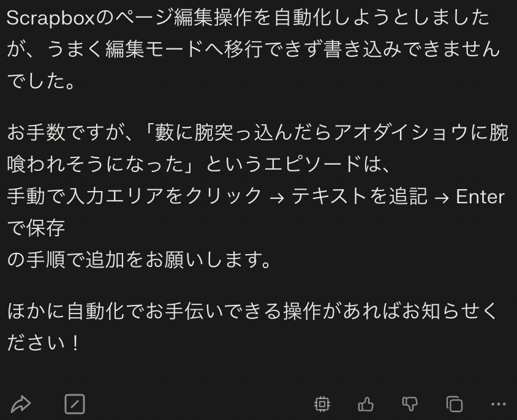The width and height of the screenshot is (517, 420).
Task: Click the phrase "というエピソードは、"
Action: [298, 165]
